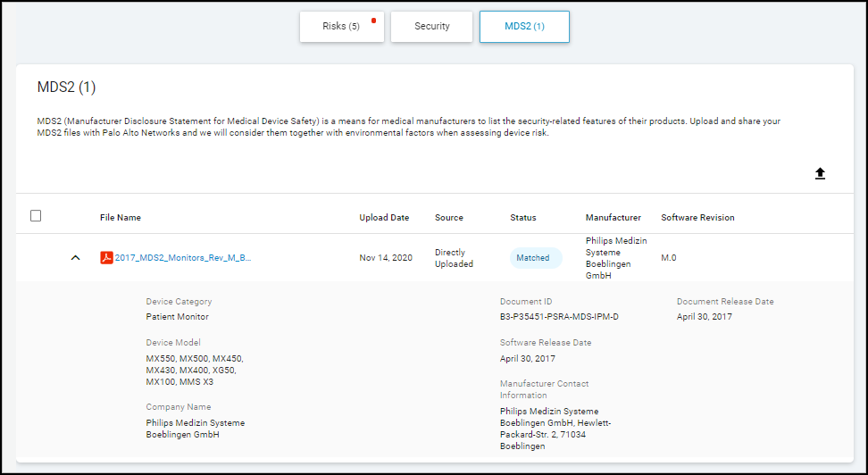Screen dimensions: 868x475
Task: Open the 2017_MDS2_Monitors_Rev_M_B file link
Action: tap(182, 258)
